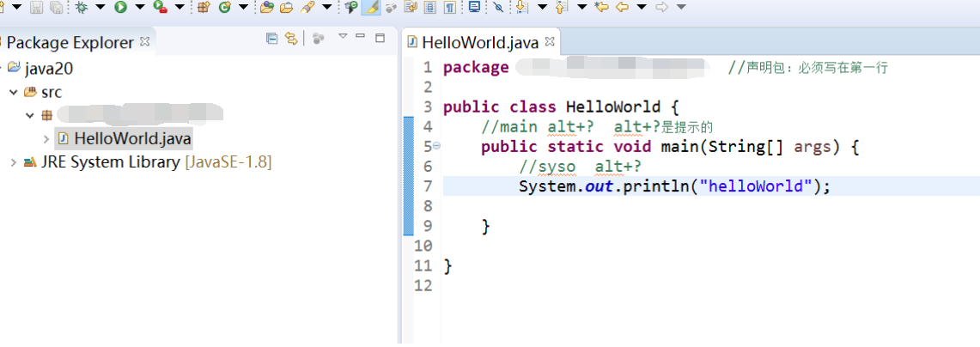
Task: Click the New Java Class icon
Action: point(223,8)
